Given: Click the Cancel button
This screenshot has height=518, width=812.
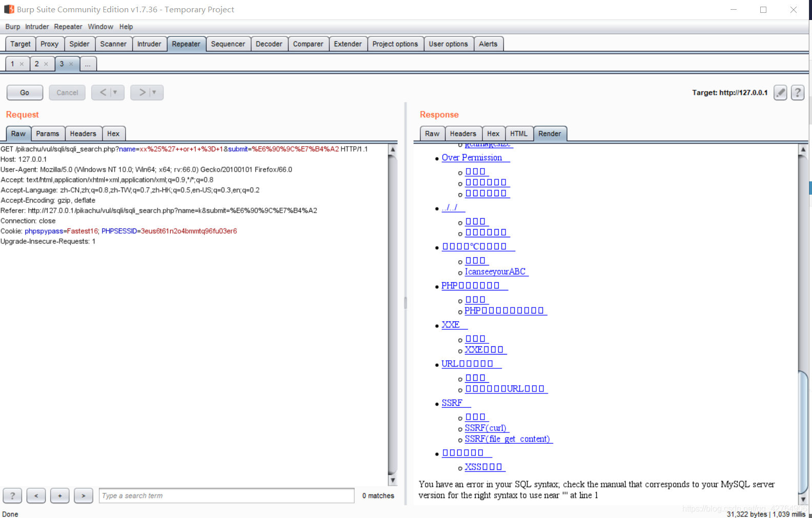Looking at the screenshot, I should pos(67,93).
